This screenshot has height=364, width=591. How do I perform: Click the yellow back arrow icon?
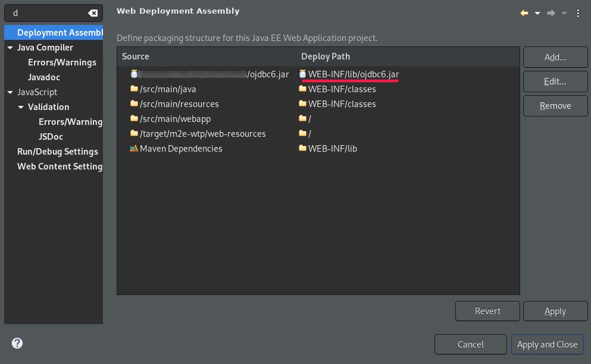[x=524, y=13]
